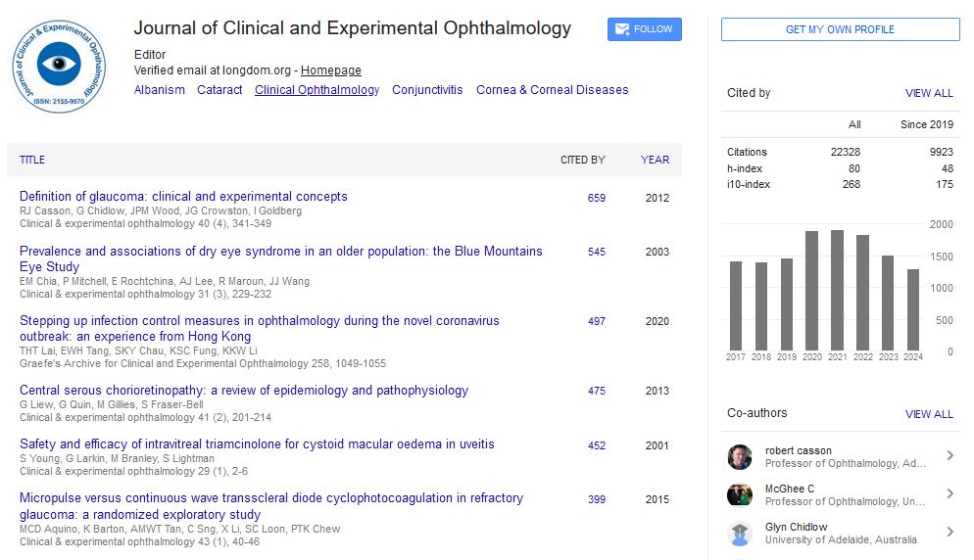
Task: Open the Homepage link
Action: point(330,70)
